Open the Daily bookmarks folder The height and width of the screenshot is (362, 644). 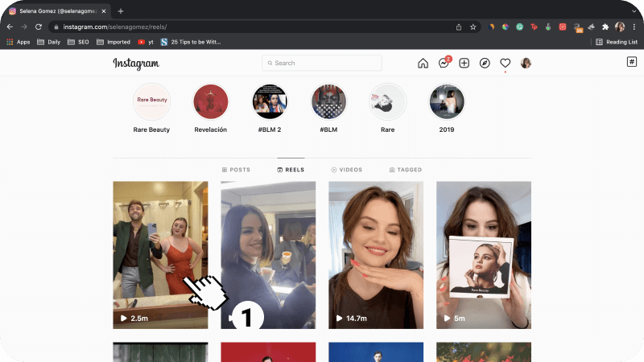[x=49, y=41]
